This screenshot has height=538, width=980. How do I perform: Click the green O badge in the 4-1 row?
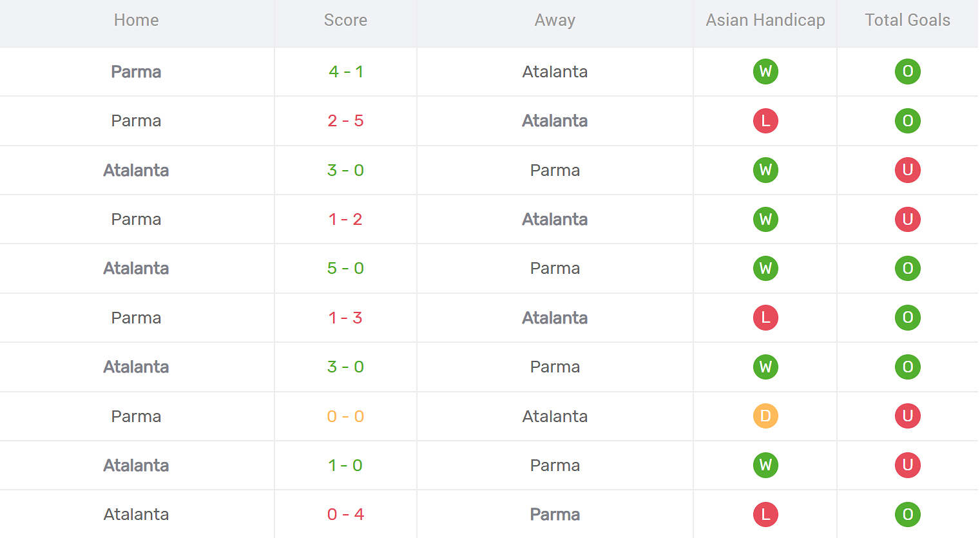tap(907, 72)
